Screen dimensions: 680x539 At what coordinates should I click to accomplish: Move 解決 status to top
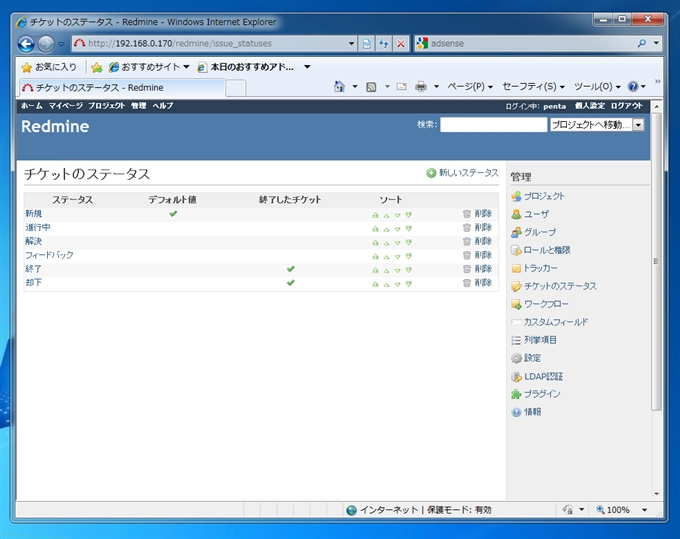tap(375, 242)
